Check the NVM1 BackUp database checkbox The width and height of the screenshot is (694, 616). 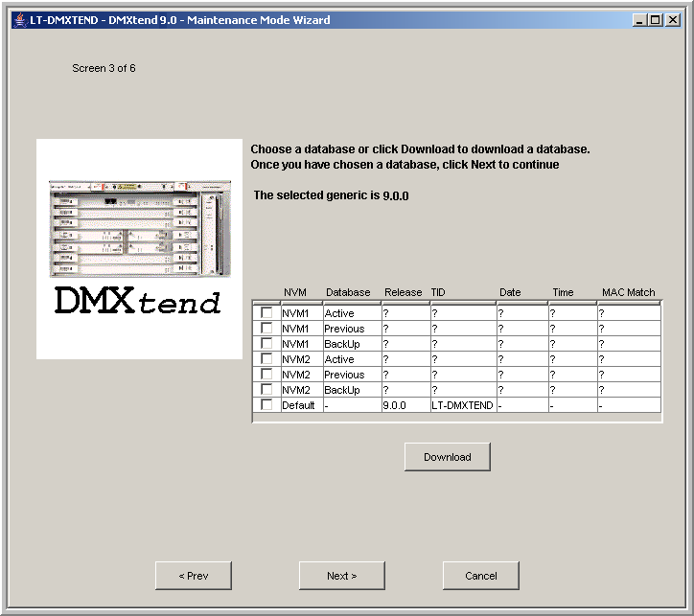[x=266, y=344]
